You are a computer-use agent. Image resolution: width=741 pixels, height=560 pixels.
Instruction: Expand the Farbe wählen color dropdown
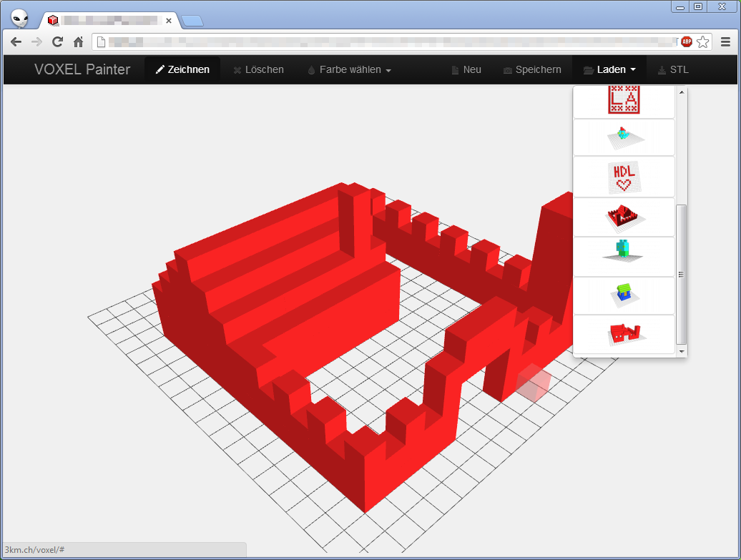349,69
